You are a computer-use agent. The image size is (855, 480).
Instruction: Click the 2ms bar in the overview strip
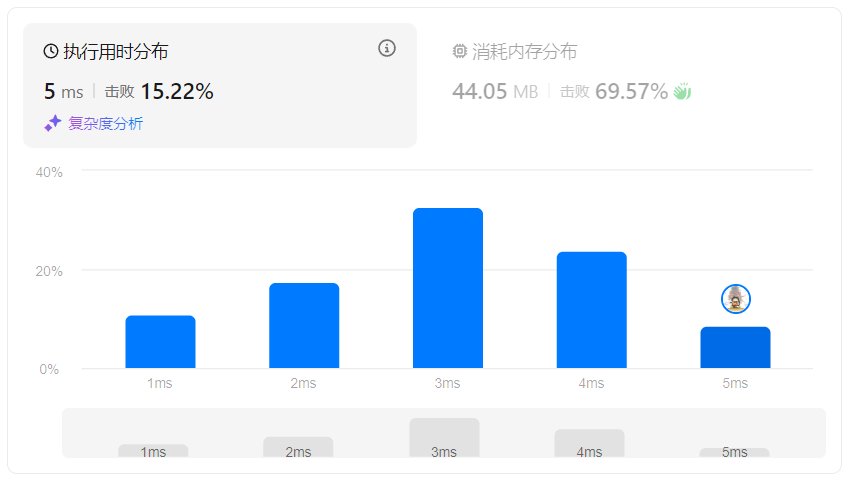(298, 447)
